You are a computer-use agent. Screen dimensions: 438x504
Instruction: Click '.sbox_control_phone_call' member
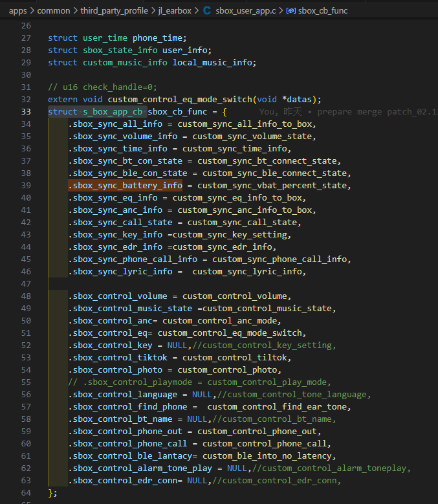[x=127, y=444]
